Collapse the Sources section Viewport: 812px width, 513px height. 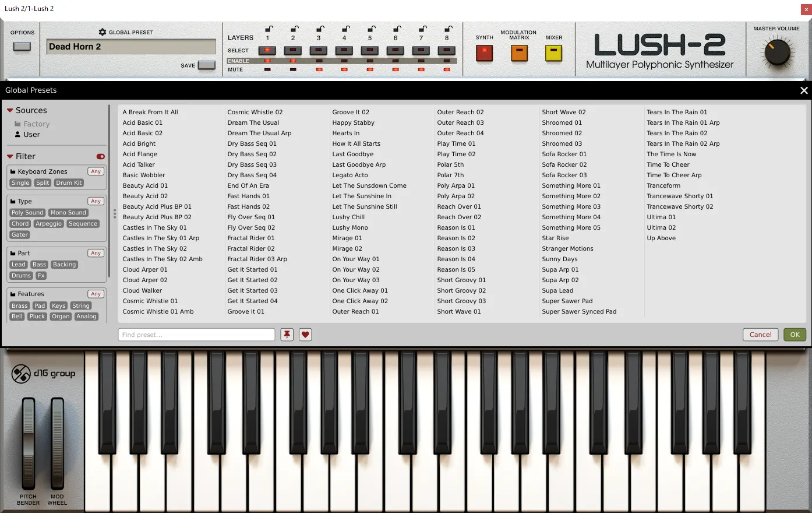(x=10, y=110)
